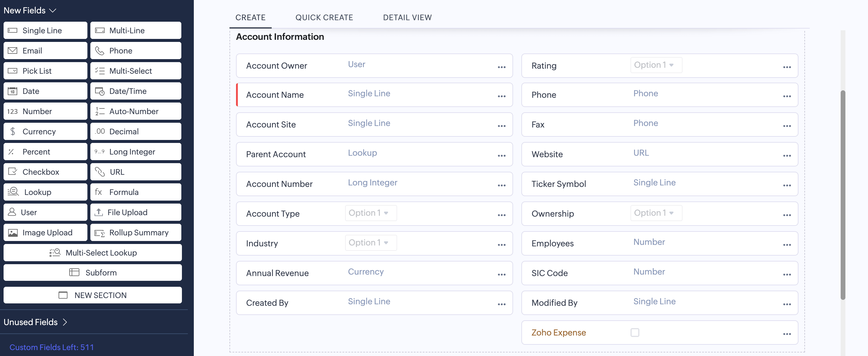Open more options for Account Name field
868x356 pixels.
pyautogui.click(x=501, y=96)
